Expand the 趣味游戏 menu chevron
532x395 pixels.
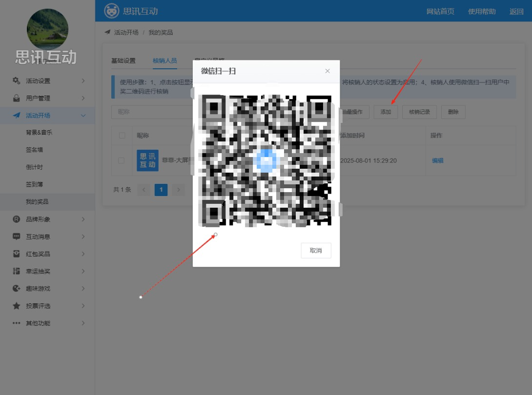(x=83, y=288)
